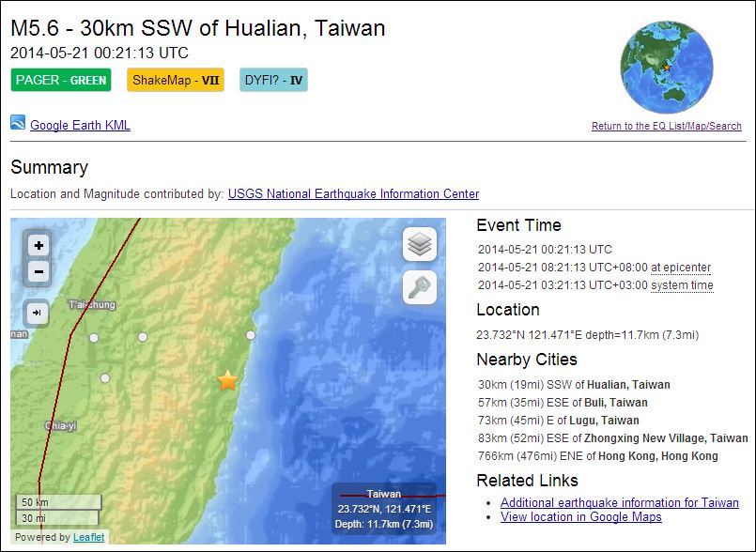Zoom in on the map
Screen dimensions: 756x552
tap(39, 246)
